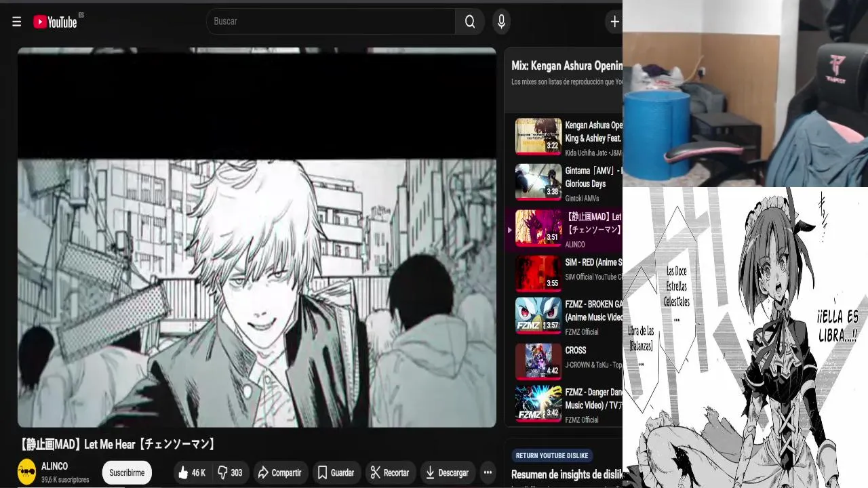Click the now-playing arrow beside ALINCO item
The image size is (868, 488).
[x=510, y=230]
